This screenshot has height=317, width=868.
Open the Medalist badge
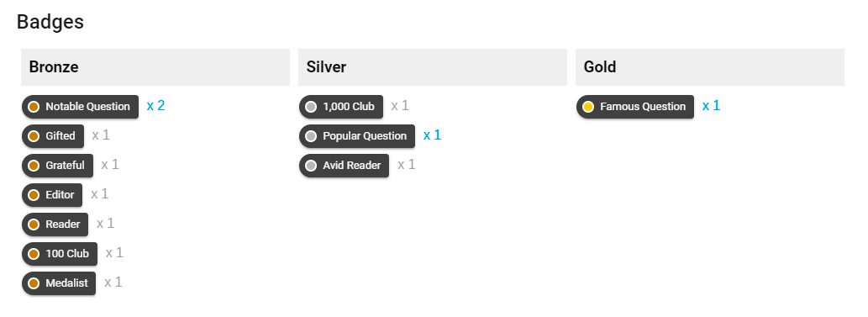[x=59, y=283]
